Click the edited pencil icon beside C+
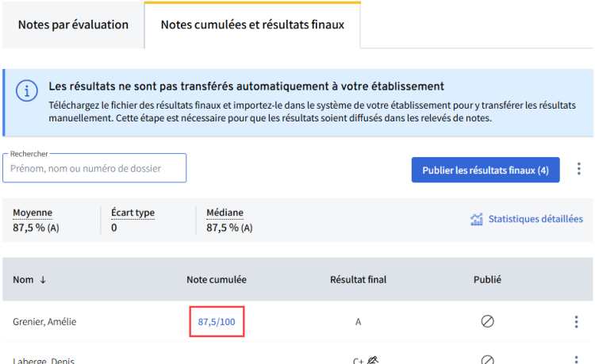The width and height of the screenshot is (595, 364). pyautogui.click(x=373, y=360)
